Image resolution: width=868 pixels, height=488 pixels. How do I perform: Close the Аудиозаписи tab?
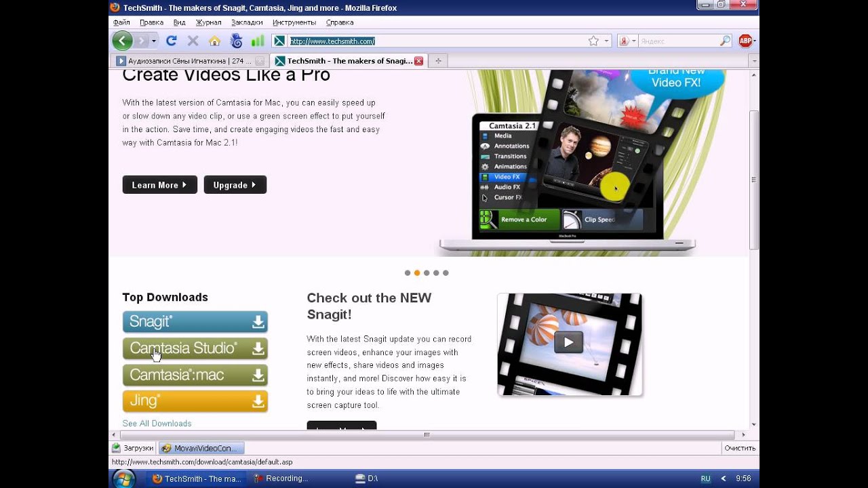(259, 61)
